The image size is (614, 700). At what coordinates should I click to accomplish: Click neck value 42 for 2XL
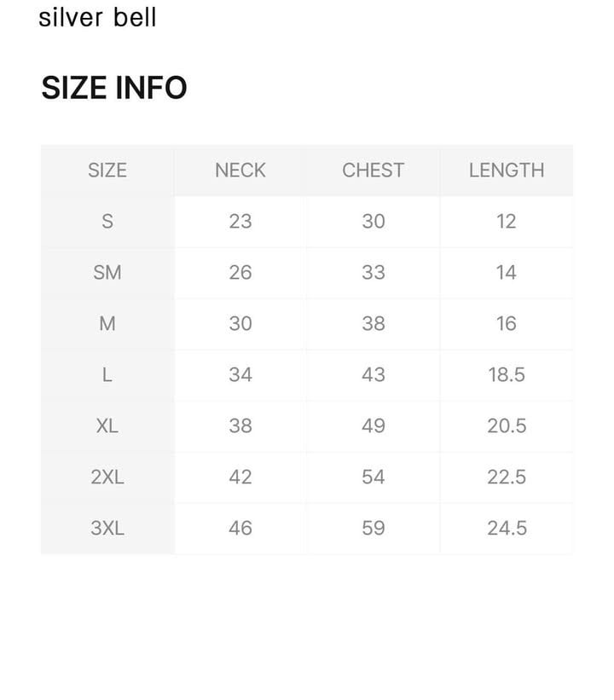click(x=240, y=477)
